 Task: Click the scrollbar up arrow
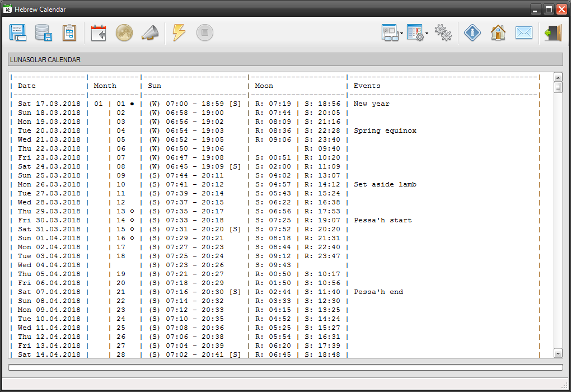coord(558,78)
